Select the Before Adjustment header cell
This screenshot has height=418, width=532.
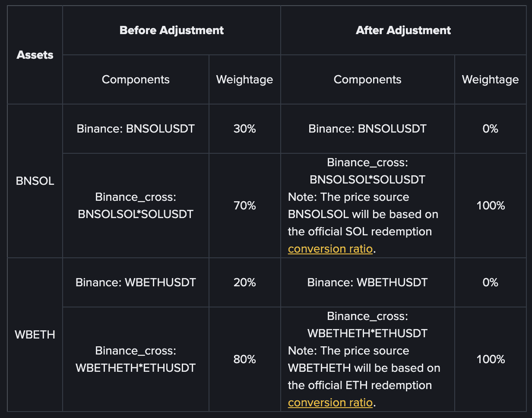tap(171, 30)
